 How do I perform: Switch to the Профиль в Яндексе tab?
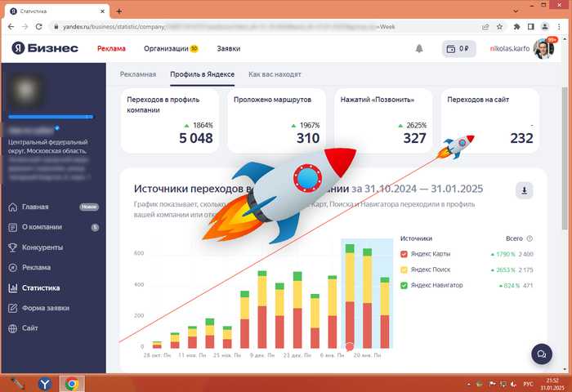point(202,74)
